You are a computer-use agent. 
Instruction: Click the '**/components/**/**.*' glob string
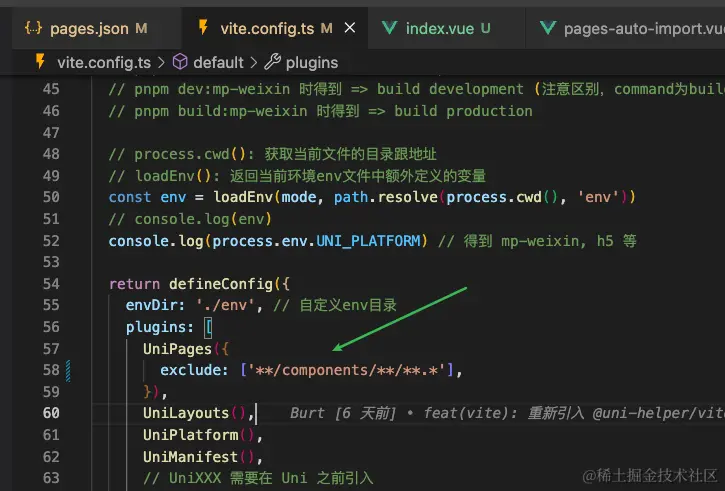click(347, 370)
